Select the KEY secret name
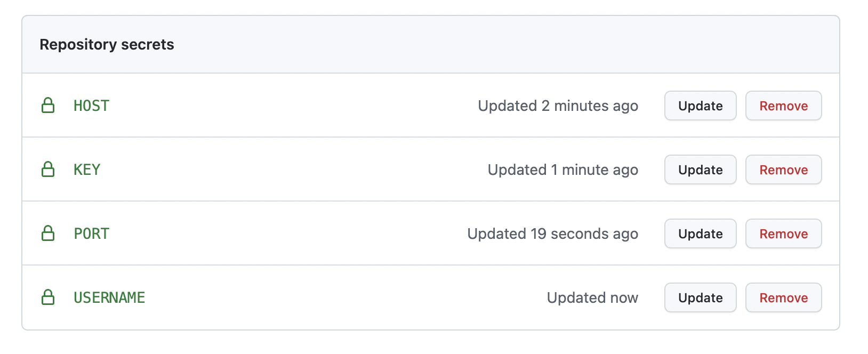Viewport: 868px width, 354px height. tap(87, 170)
